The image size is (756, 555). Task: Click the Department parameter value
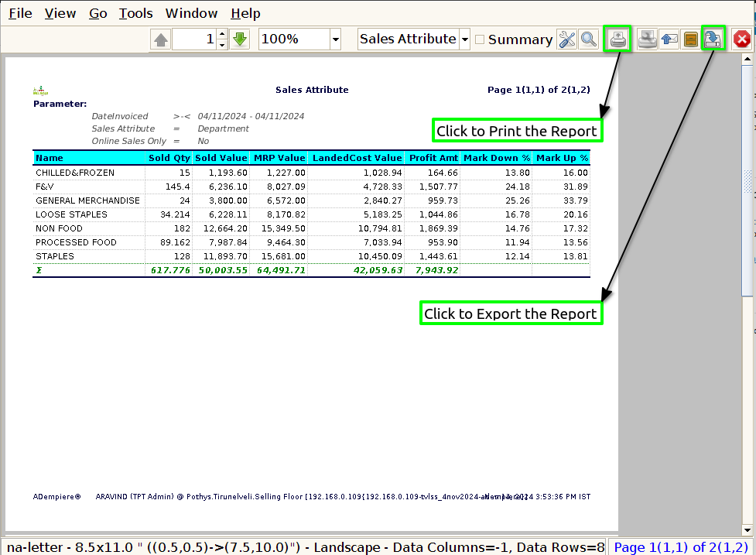coord(223,128)
